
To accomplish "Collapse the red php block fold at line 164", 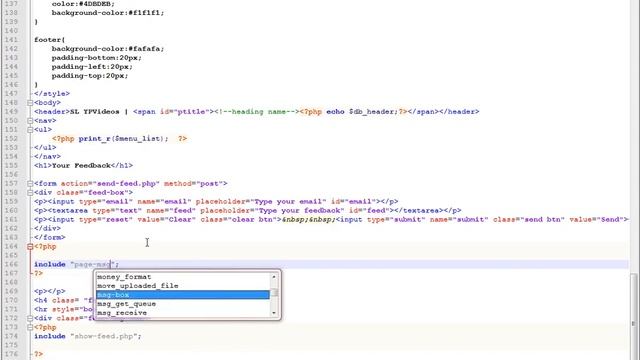I will (x=30, y=247).
